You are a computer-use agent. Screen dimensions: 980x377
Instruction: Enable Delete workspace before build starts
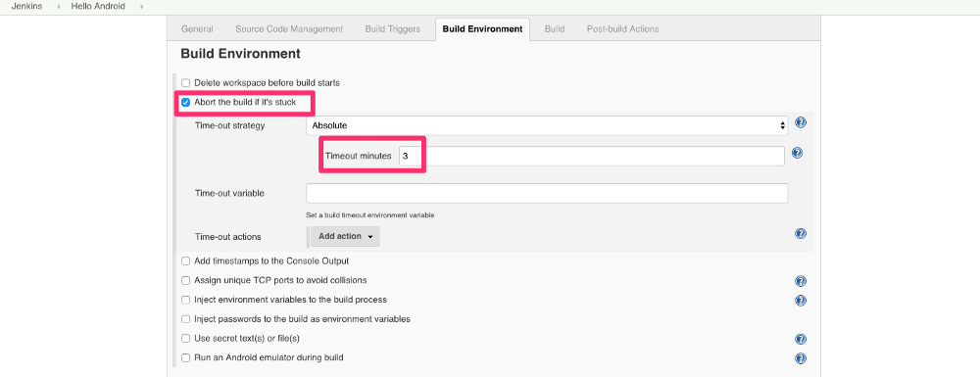click(185, 83)
